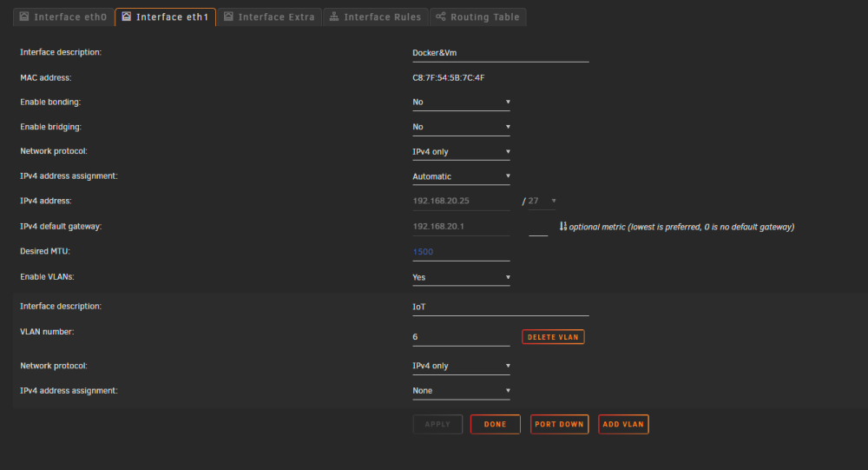The height and width of the screenshot is (470, 868).
Task: Click the optional metric hint text
Action: pos(681,228)
